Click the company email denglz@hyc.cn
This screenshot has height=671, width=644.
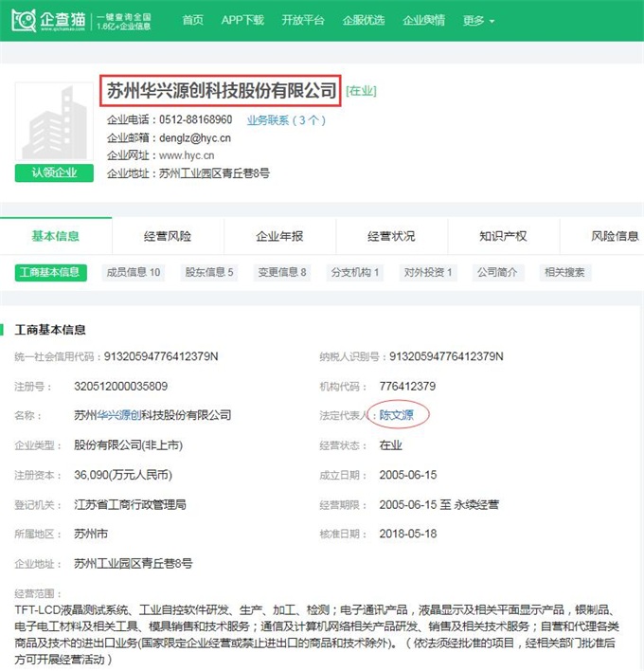pyautogui.click(x=195, y=137)
